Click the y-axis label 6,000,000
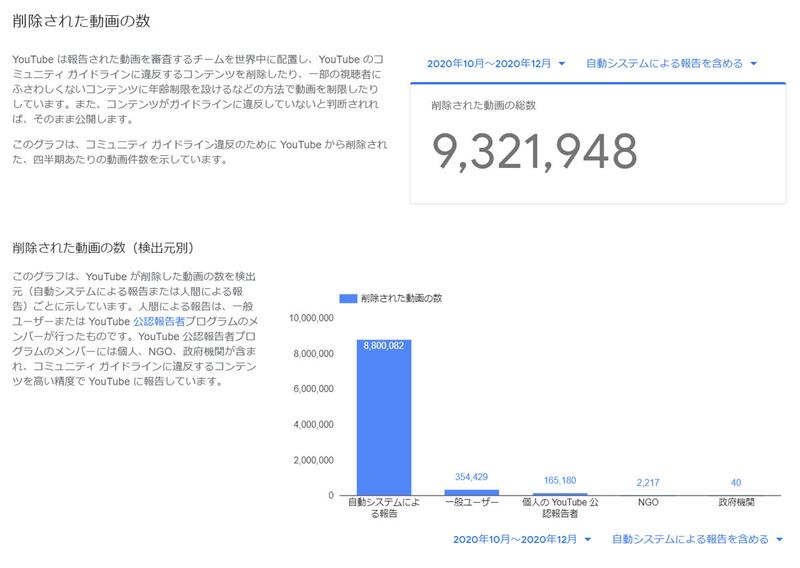The height and width of the screenshot is (568, 800). click(x=313, y=389)
